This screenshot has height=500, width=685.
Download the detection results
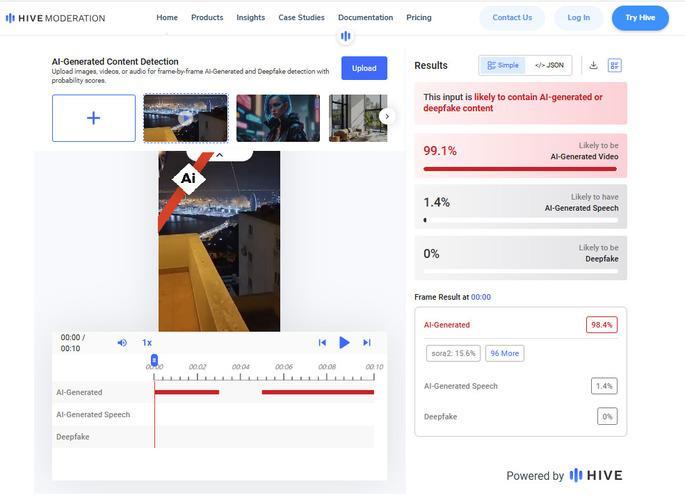point(593,65)
